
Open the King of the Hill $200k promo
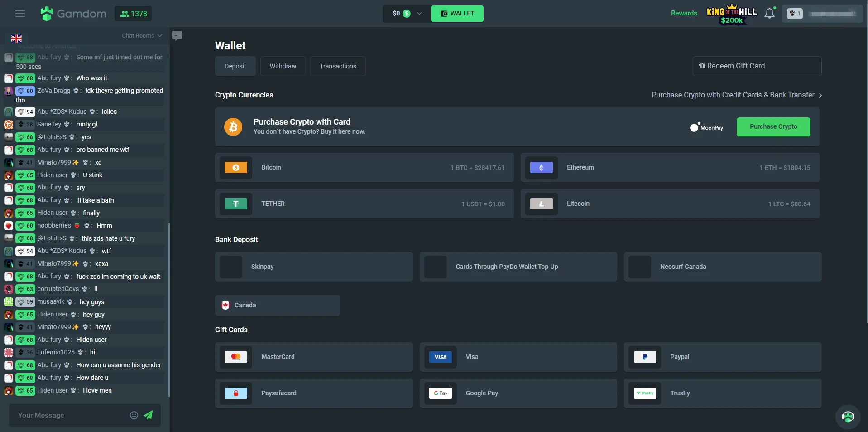pyautogui.click(x=732, y=14)
